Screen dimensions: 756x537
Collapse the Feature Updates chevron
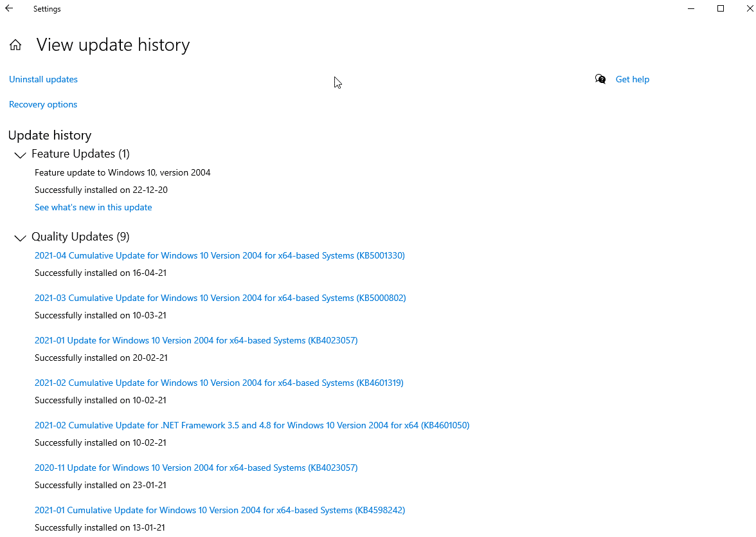[x=20, y=155]
